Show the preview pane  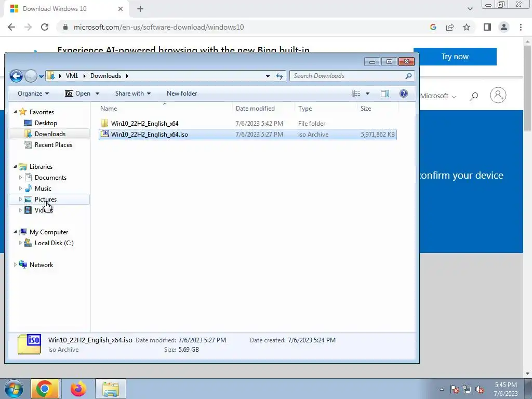385,94
